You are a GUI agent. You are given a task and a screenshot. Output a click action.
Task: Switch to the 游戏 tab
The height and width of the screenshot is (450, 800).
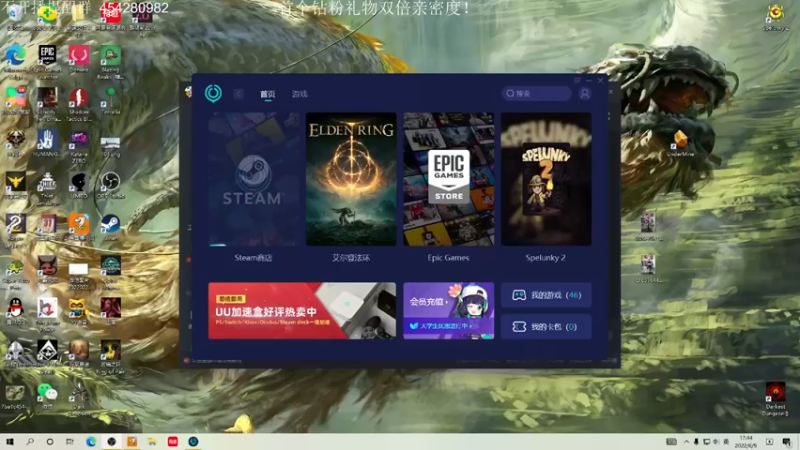pos(299,94)
